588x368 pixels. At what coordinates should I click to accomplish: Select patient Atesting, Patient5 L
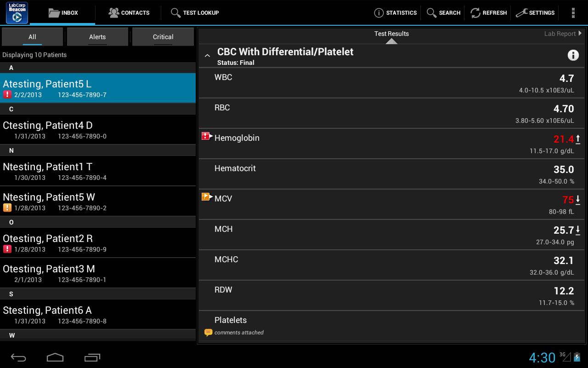98,88
